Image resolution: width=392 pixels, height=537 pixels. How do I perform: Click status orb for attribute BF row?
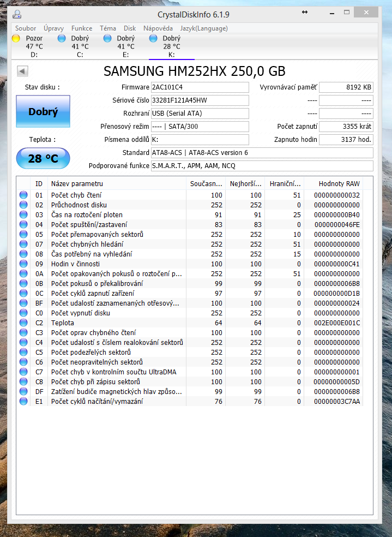[x=23, y=303]
